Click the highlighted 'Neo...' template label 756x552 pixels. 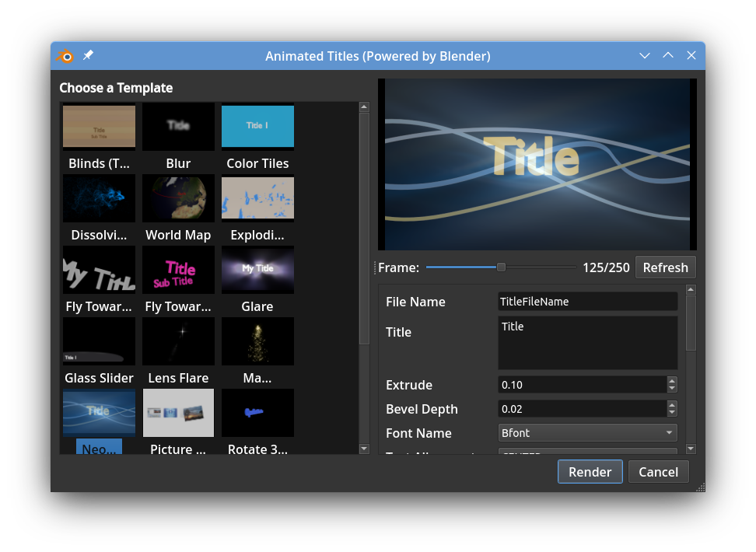click(99, 447)
